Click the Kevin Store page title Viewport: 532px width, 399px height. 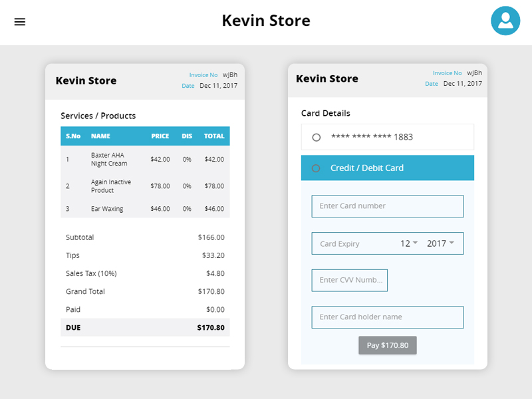coord(266,21)
